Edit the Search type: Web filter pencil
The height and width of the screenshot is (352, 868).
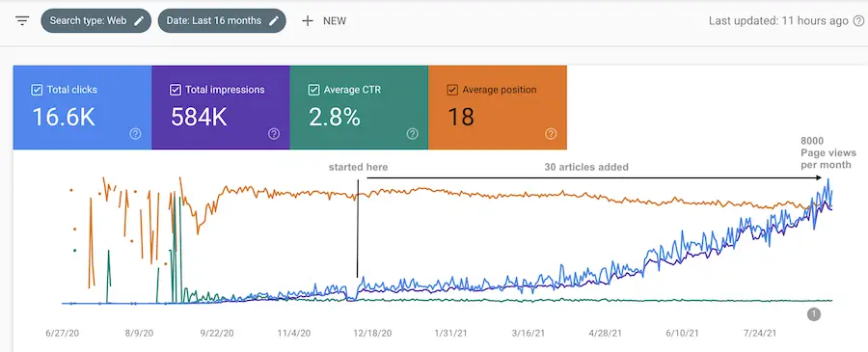pyautogui.click(x=139, y=21)
